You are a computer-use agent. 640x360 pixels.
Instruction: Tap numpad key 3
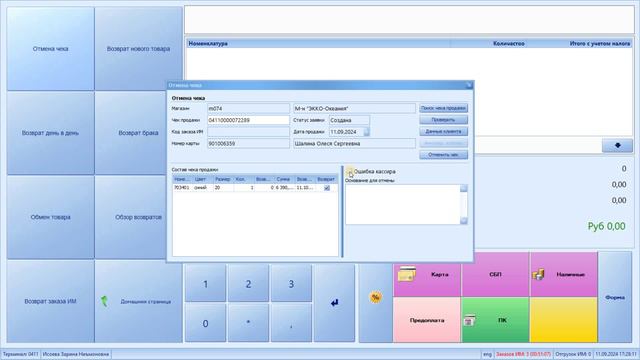coord(291,284)
